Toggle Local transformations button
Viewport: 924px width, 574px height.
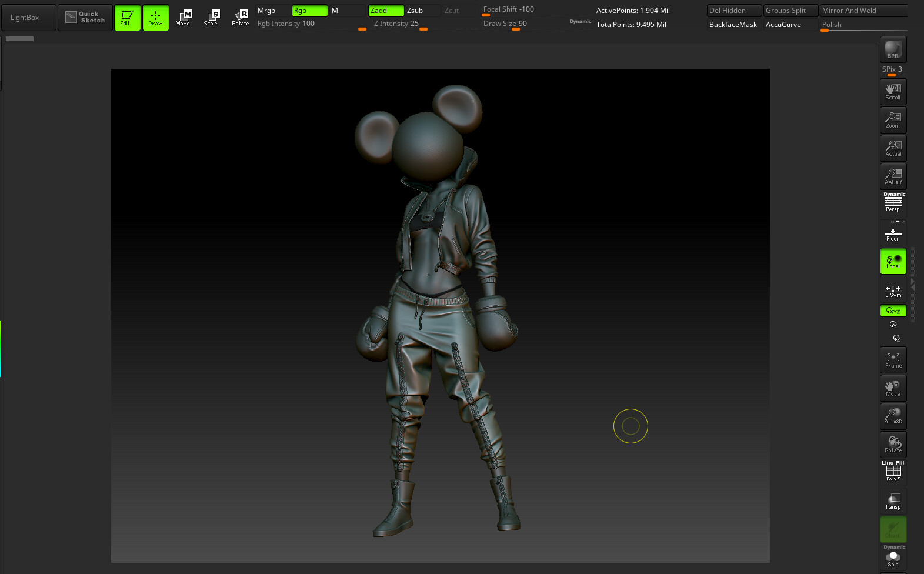pyautogui.click(x=893, y=261)
